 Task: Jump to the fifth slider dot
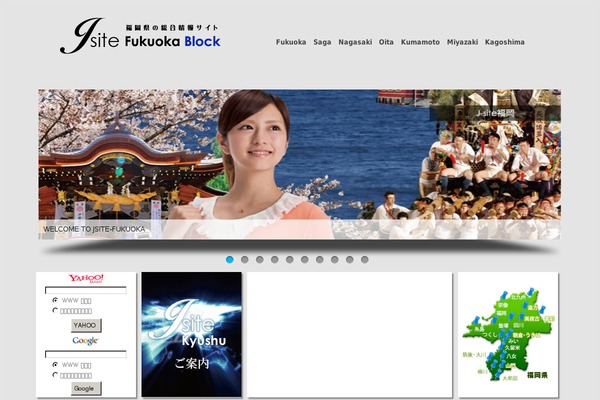[x=289, y=259]
